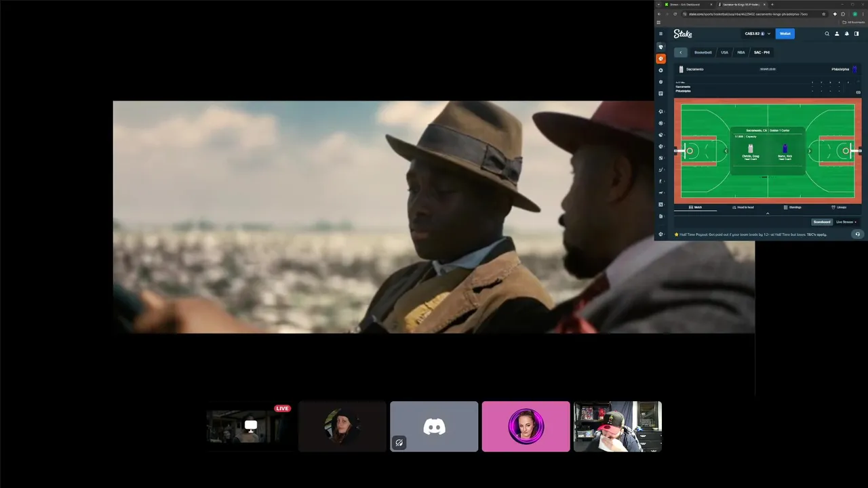Click the main shared movie stream
The height and width of the screenshot is (488, 868).
[433, 217]
